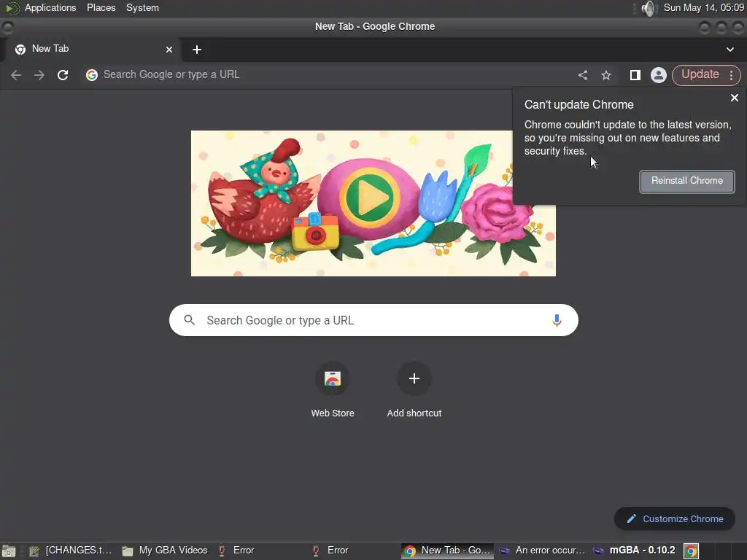Reload the page with the refresh icon
Screen dimensions: 747x560
[63, 75]
